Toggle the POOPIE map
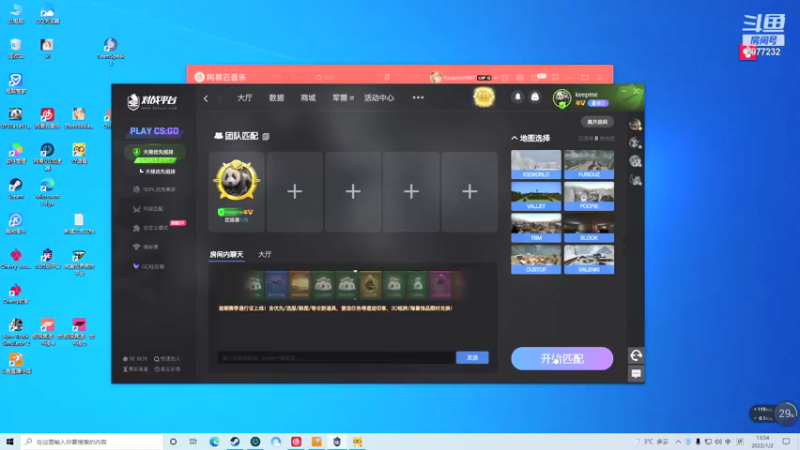This screenshot has height=450, width=800. click(x=589, y=196)
